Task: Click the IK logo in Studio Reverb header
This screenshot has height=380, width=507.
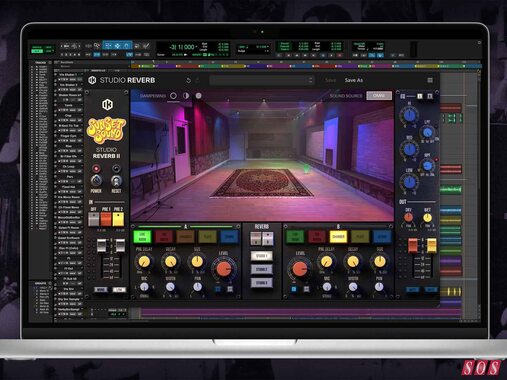Action: point(92,80)
